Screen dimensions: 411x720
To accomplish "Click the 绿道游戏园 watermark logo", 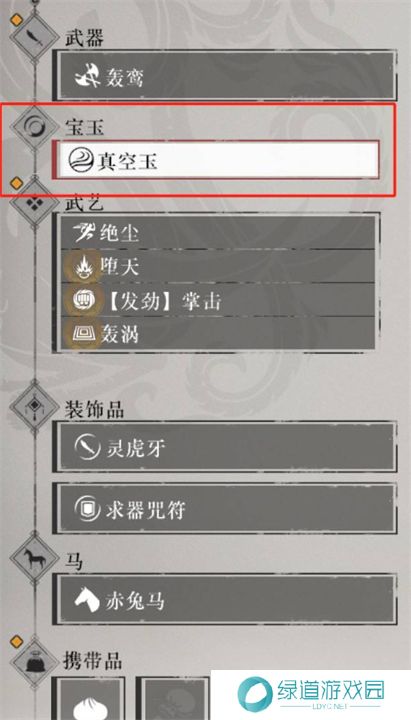I will click(311, 694).
